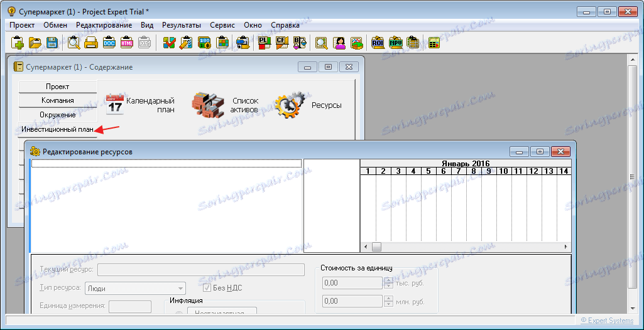This screenshot has height=330, width=644.
Task: Open the CF cash-flow report icon
Action: (281, 43)
